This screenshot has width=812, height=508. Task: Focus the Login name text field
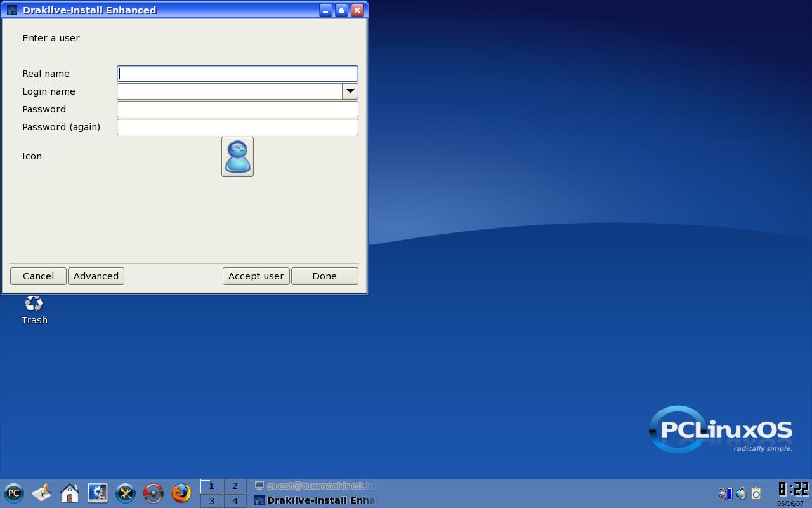click(230, 91)
